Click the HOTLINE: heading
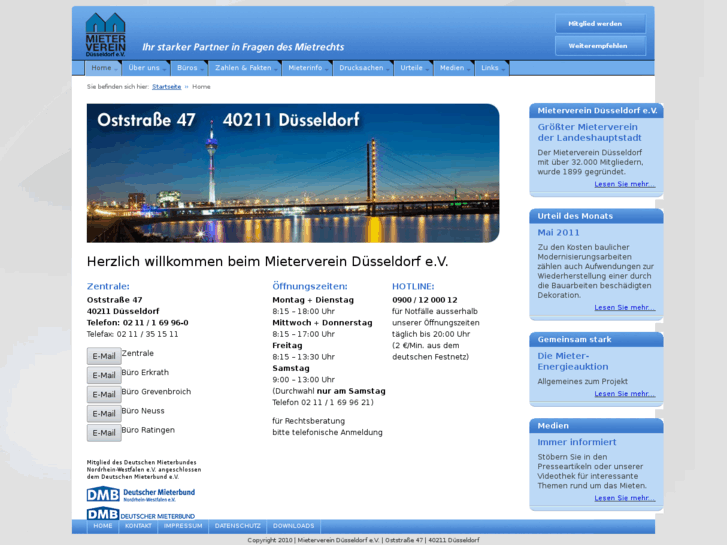Viewport: 727px width, 545px height. (413, 287)
